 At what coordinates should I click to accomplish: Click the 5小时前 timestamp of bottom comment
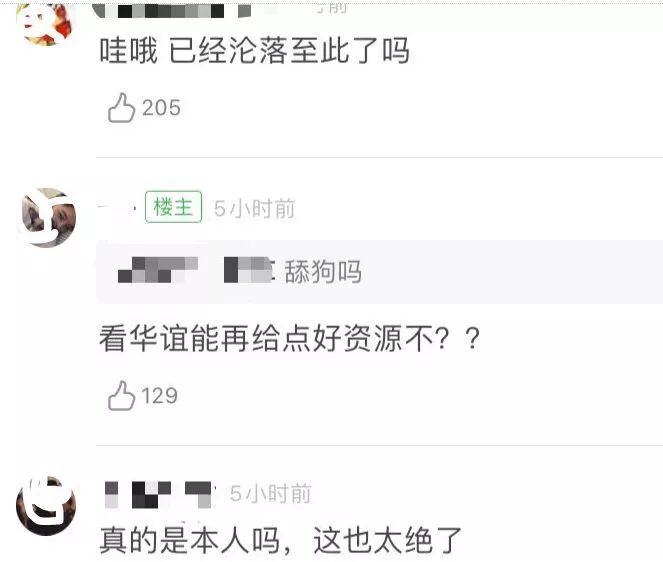point(271,493)
